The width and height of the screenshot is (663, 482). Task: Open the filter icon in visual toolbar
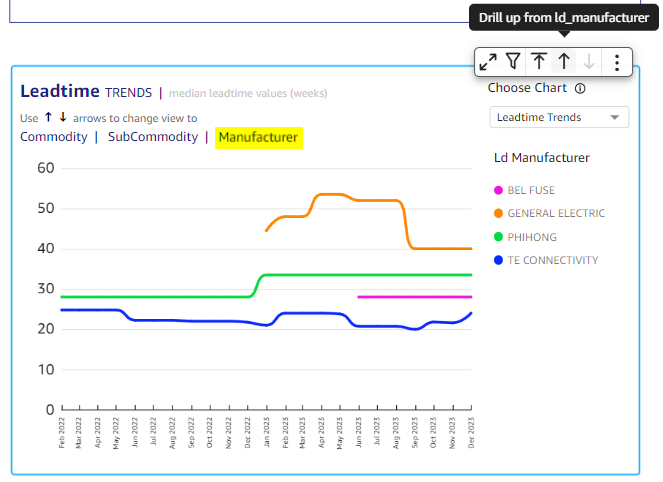513,62
